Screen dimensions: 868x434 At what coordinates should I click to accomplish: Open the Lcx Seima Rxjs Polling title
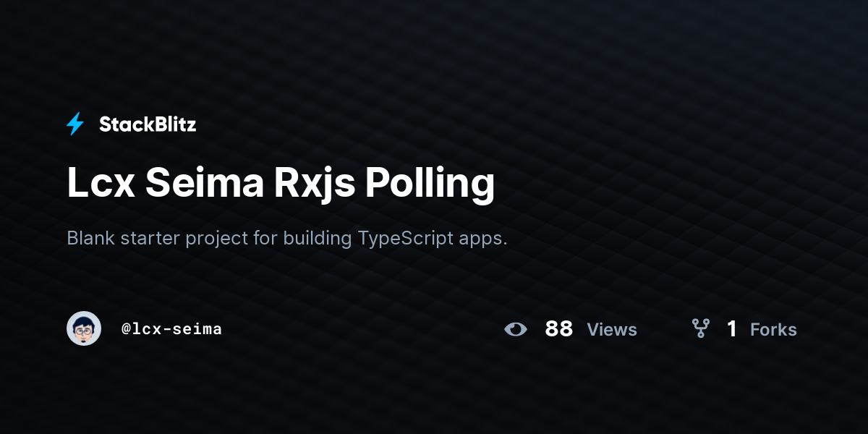[x=281, y=184]
